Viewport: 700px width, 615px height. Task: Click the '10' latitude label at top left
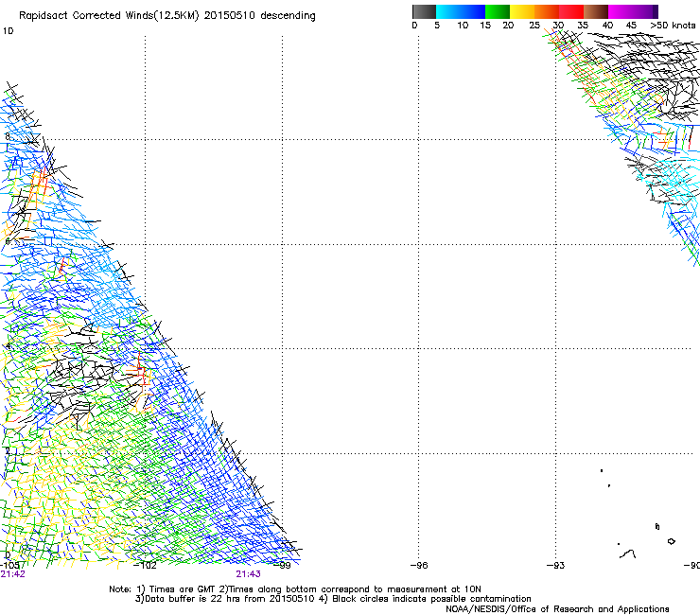[8, 31]
